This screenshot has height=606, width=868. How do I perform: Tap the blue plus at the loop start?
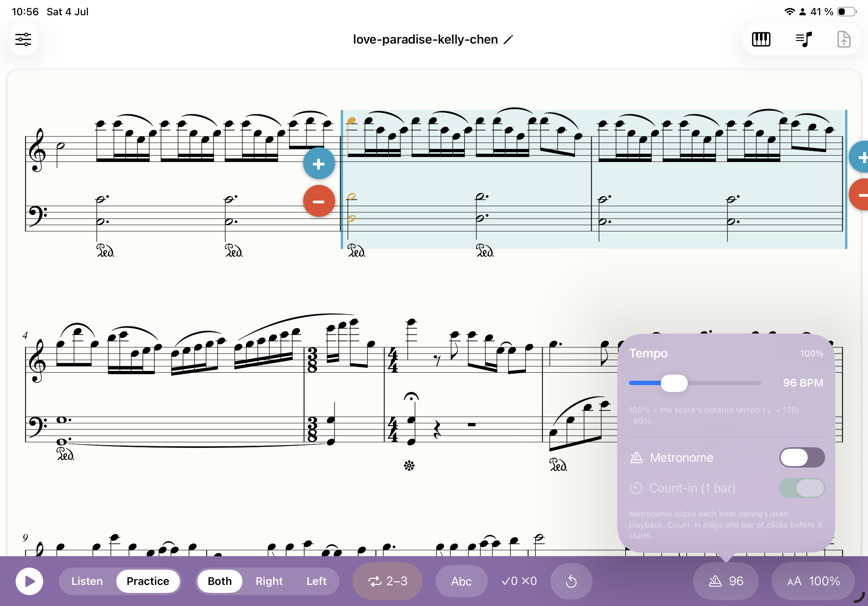319,163
